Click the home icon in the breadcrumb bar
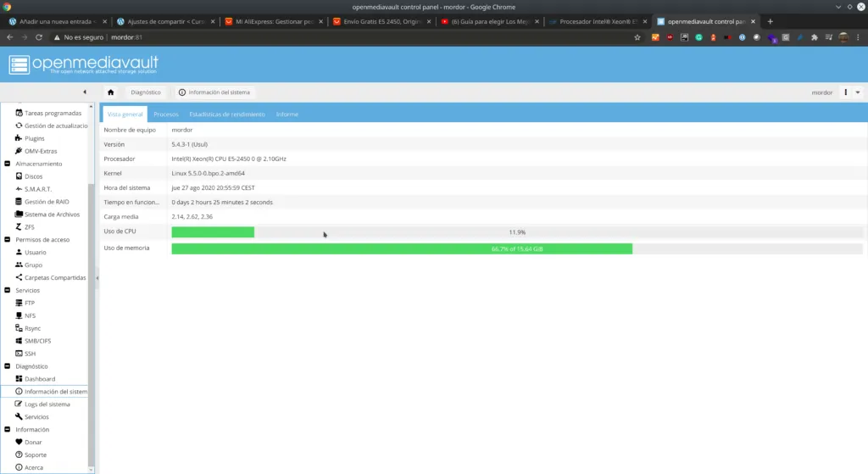Viewport: 868px width, 474px height. click(111, 92)
